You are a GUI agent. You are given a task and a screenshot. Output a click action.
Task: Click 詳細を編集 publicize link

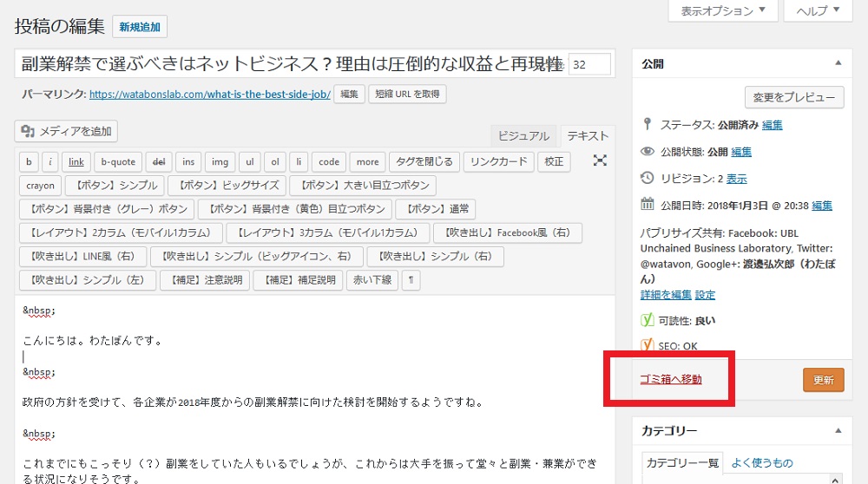666,295
